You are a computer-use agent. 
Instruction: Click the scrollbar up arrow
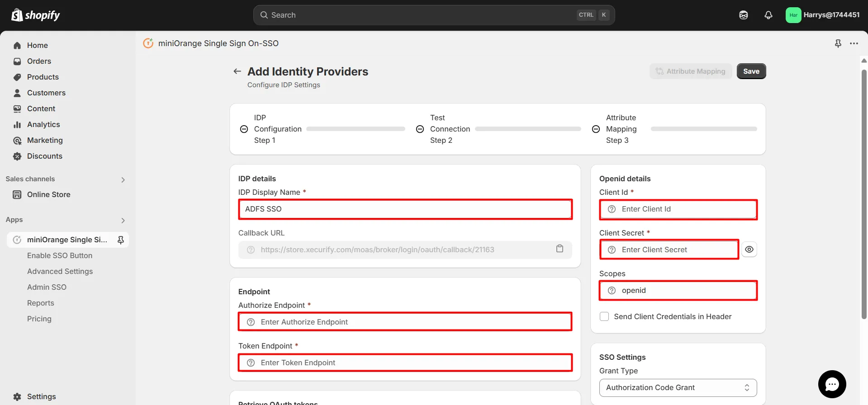pyautogui.click(x=864, y=60)
